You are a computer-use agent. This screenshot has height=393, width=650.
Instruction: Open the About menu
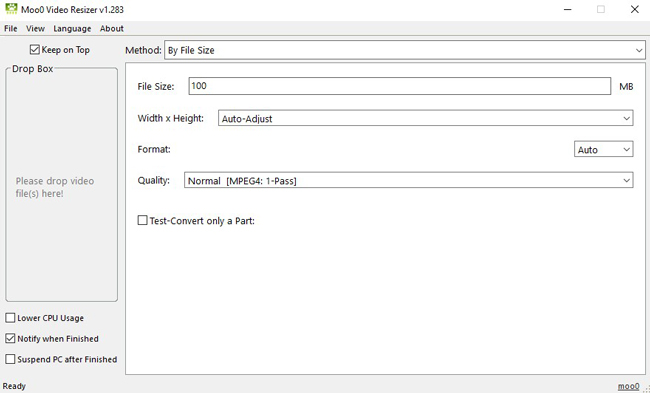coord(112,29)
